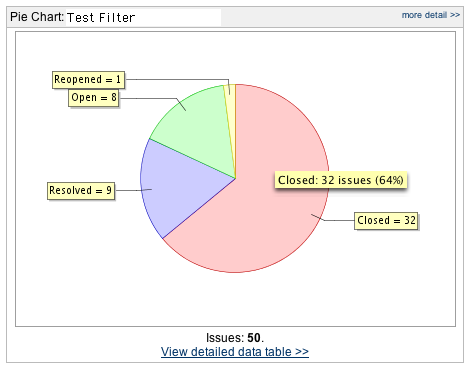This screenshot has width=470, height=371.
Task: Open 'View detailed data table >>' link
Action: (x=235, y=352)
